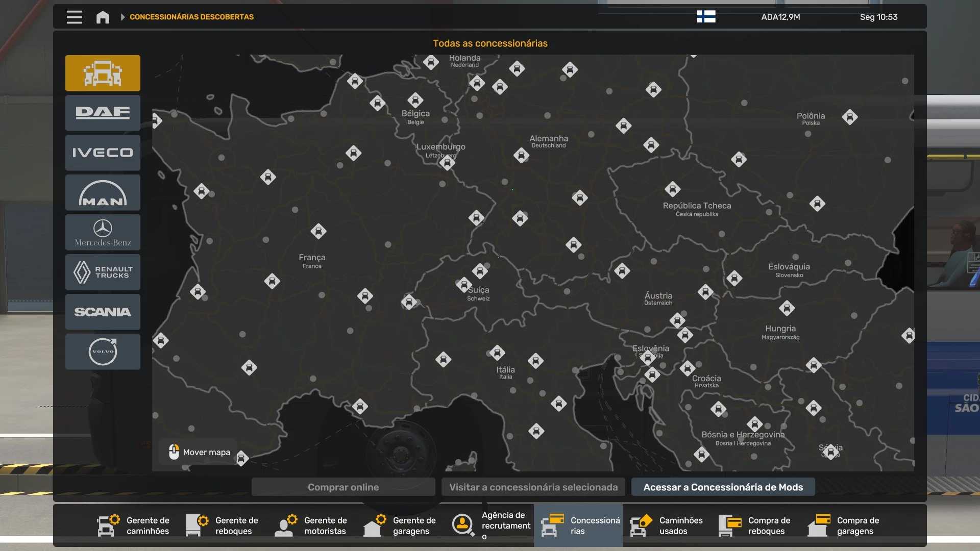This screenshot has height=551, width=980.
Task: Filter dealerships by MAN brand
Action: coord(103,192)
